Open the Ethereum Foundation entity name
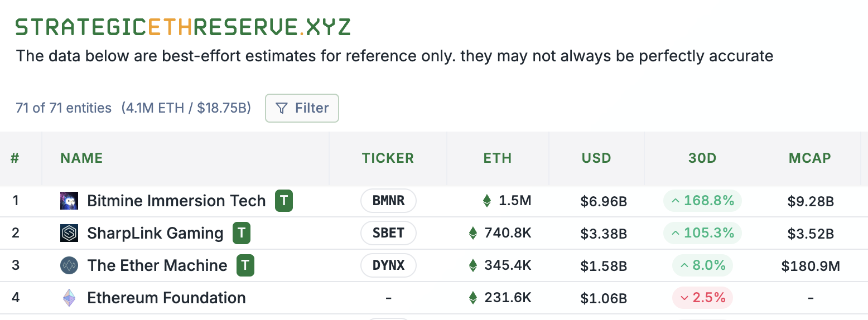This screenshot has height=320, width=868. tap(166, 298)
